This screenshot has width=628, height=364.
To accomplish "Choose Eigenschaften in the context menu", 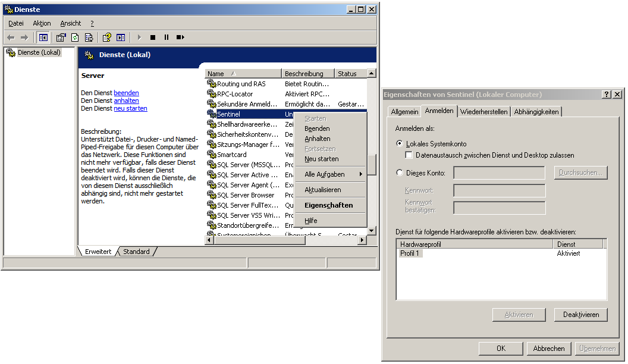I will (329, 205).
